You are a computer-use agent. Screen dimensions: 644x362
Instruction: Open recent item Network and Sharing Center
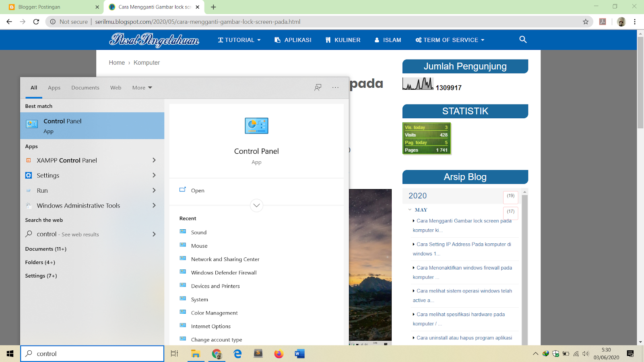pyautogui.click(x=225, y=259)
